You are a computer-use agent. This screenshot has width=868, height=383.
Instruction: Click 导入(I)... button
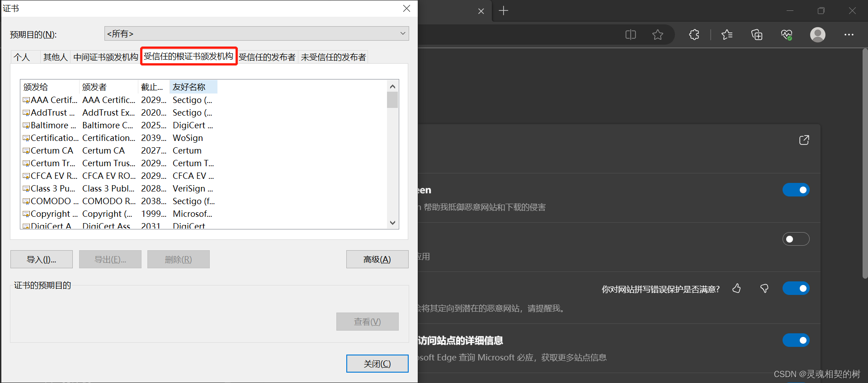click(x=42, y=259)
